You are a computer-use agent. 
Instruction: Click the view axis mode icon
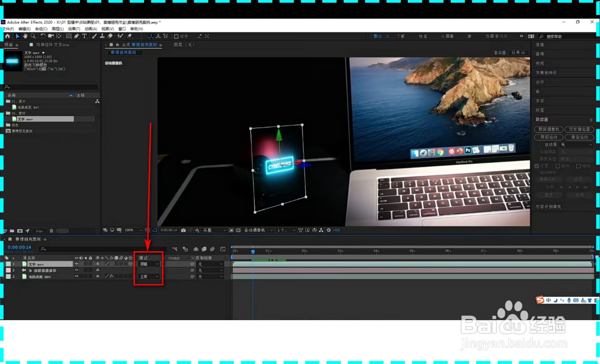tap(165, 36)
